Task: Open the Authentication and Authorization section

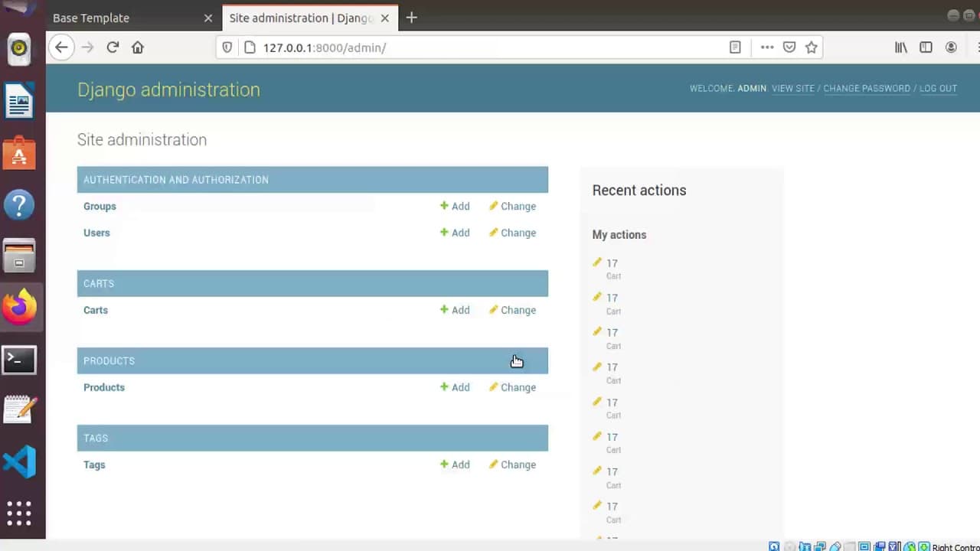Action: click(x=176, y=180)
